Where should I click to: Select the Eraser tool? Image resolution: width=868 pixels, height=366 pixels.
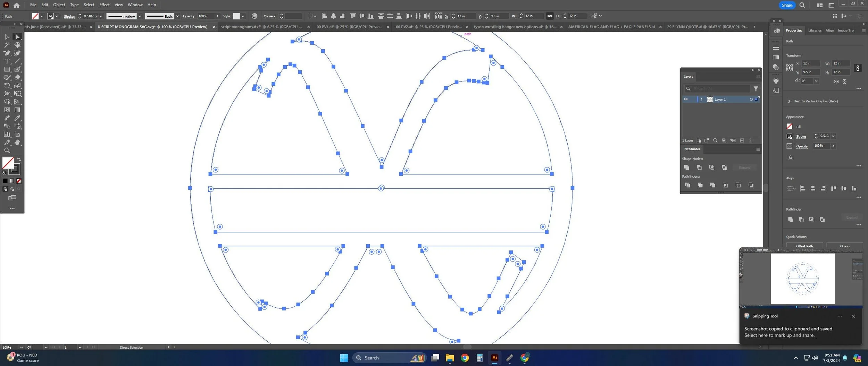pyautogui.click(x=17, y=77)
